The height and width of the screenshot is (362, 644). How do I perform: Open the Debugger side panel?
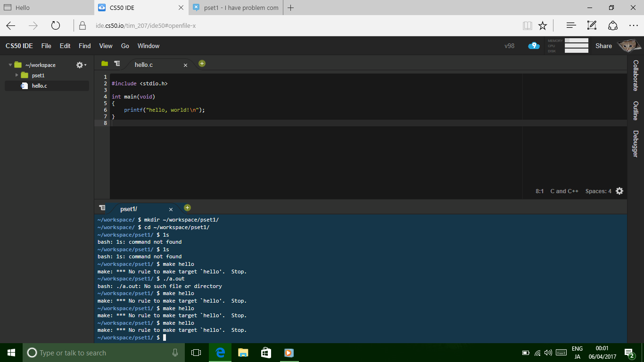coord(636,144)
